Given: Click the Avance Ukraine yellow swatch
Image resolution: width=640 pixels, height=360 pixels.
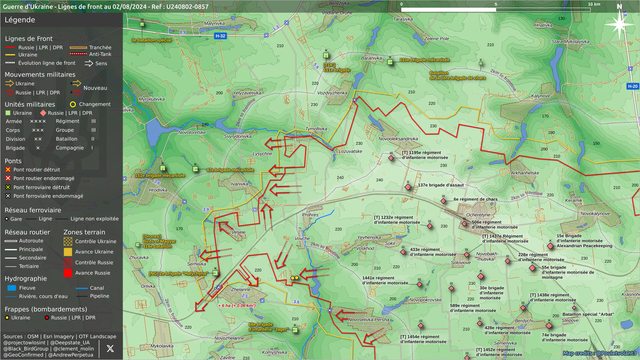Looking at the screenshot, I should point(68,252).
